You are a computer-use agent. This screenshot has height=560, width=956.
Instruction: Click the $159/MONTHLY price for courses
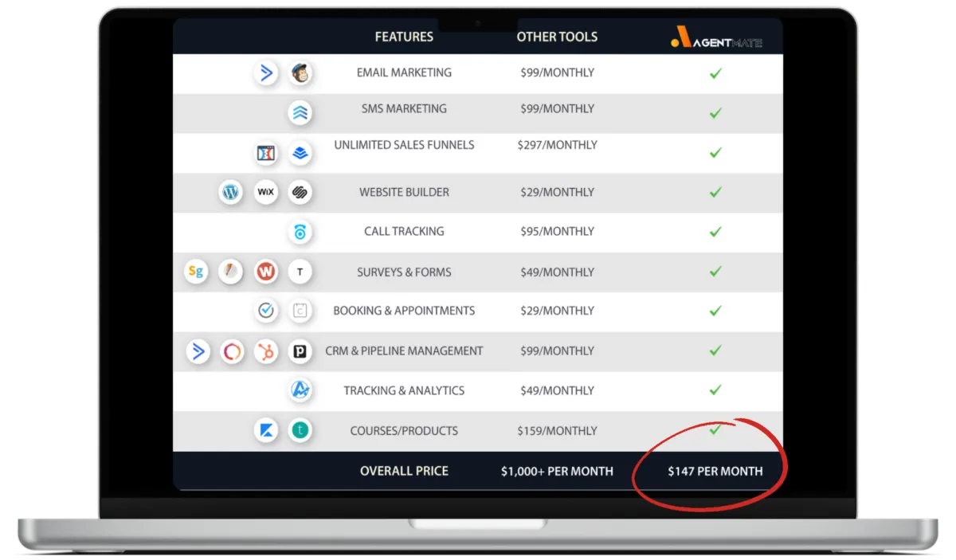coord(557,431)
